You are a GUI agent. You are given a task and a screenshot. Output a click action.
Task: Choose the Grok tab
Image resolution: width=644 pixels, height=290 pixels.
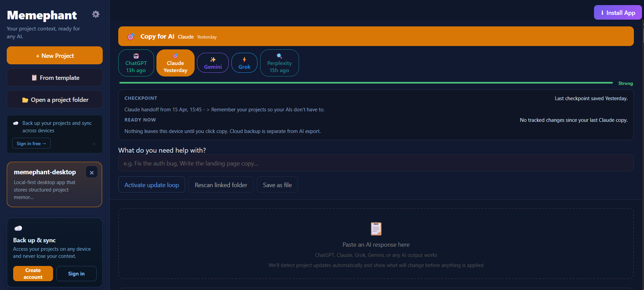click(244, 63)
